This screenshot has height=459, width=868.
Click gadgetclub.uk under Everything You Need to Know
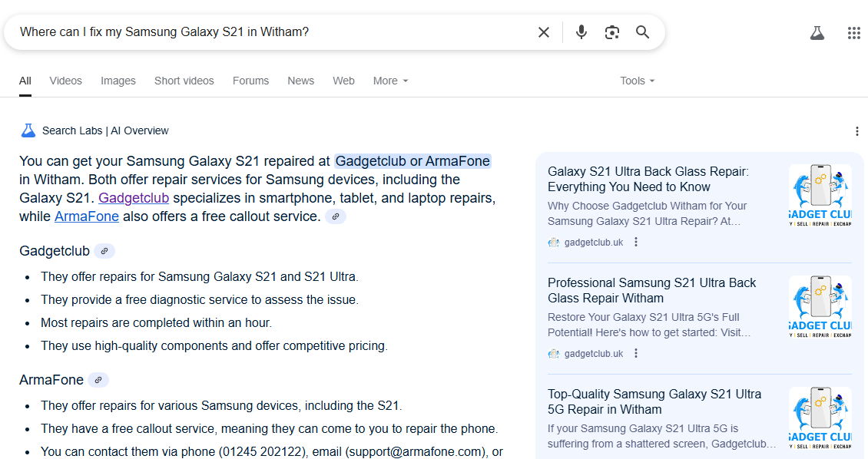(x=594, y=243)
